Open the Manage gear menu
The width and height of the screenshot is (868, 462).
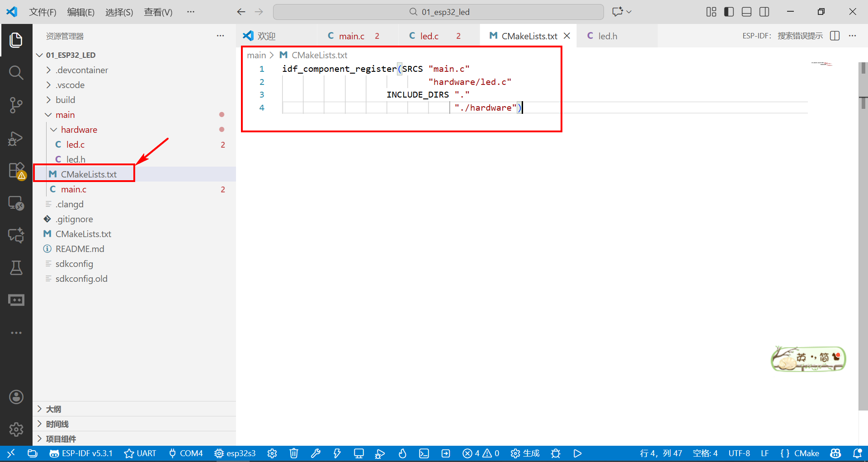(16, 429)
